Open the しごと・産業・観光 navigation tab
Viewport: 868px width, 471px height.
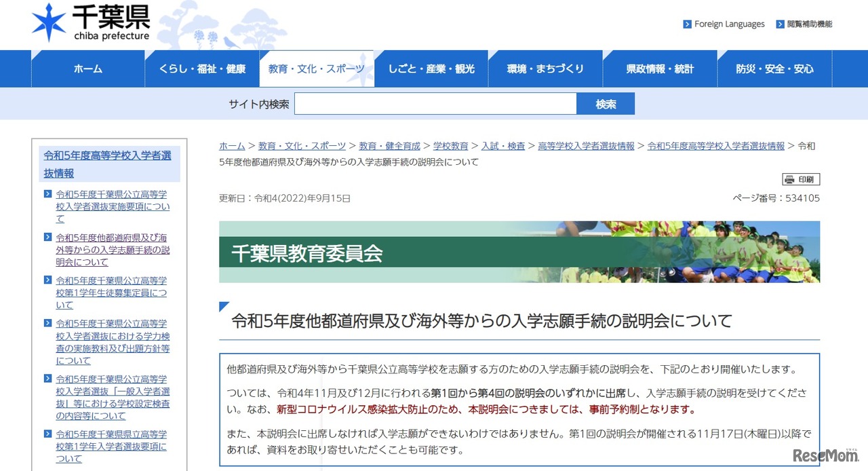pos(431,69)
